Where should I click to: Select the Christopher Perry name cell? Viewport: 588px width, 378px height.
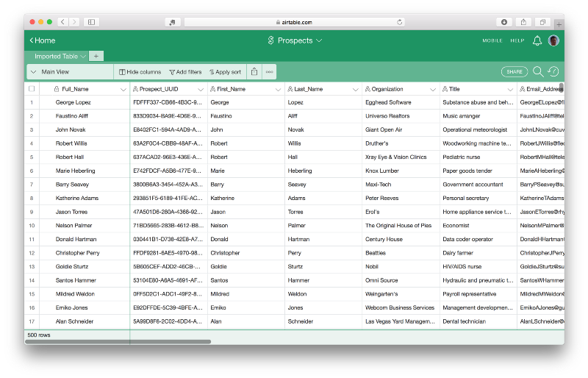pos(85,253)
